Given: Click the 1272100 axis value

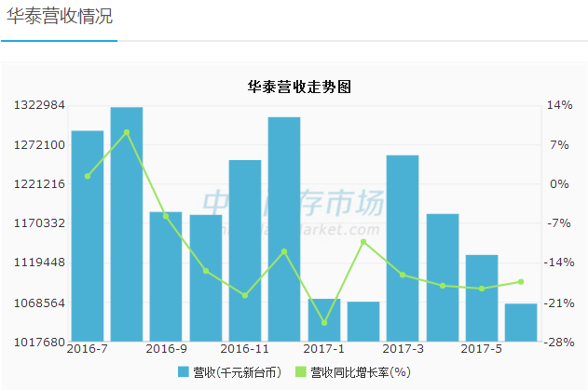Looking at the screenshot, I should pos(39,144).
